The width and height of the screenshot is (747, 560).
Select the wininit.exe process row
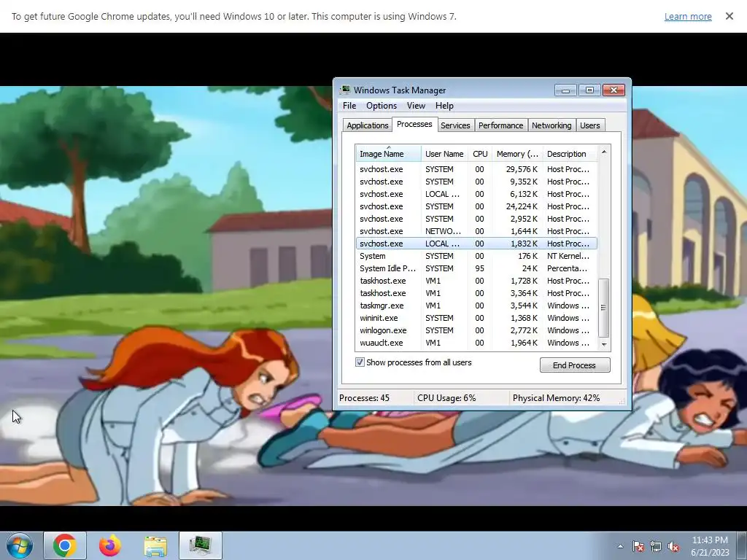(476, 318)
